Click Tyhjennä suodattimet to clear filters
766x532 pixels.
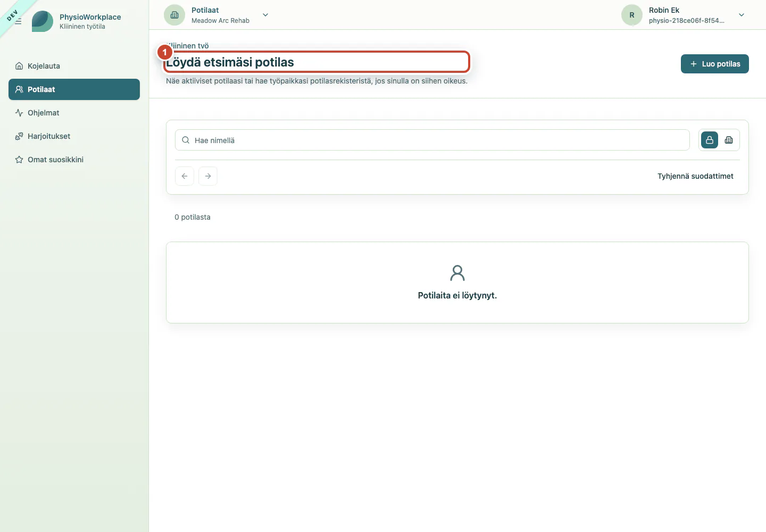(695, 176)
